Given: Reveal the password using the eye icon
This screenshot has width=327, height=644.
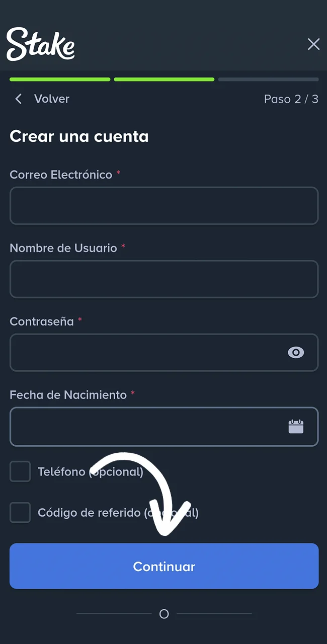Looking at the screenshot, I should [296, 352].
